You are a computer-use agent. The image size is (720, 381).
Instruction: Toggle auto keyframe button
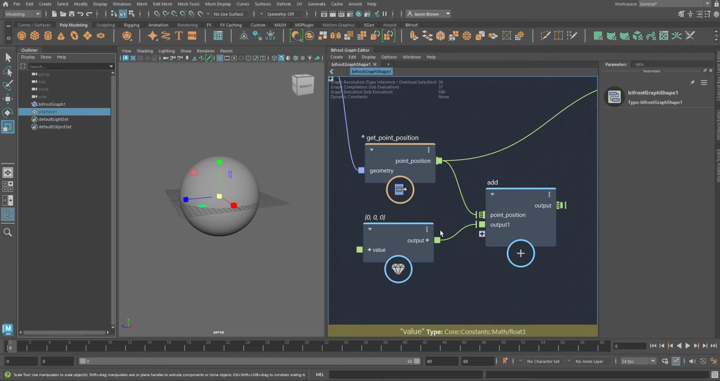[x=703, y=362]
